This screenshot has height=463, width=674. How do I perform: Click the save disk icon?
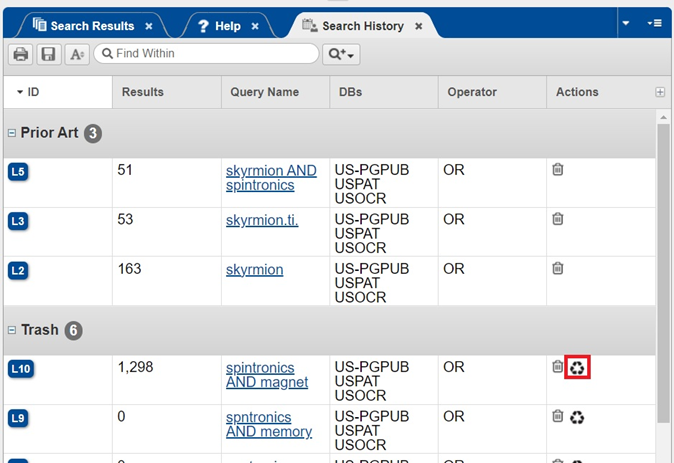[49, 54]
